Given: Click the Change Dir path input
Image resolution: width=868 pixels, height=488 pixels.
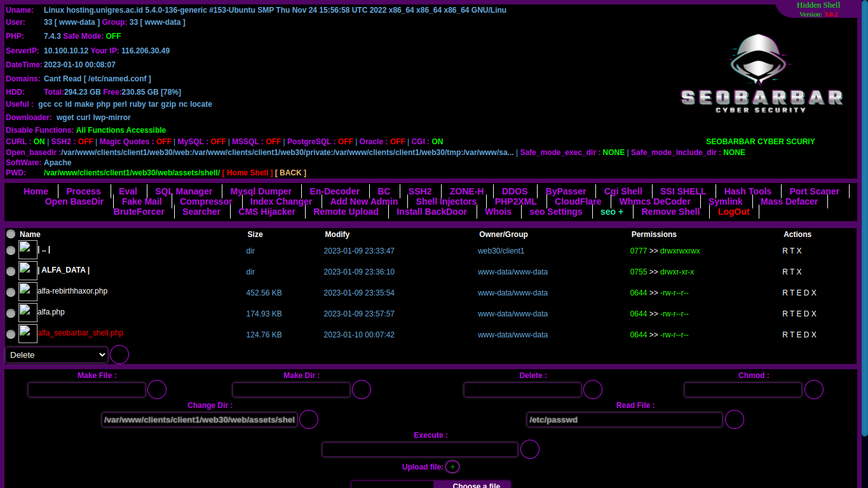Looking at the screenshot, I should tap(200, 419).
